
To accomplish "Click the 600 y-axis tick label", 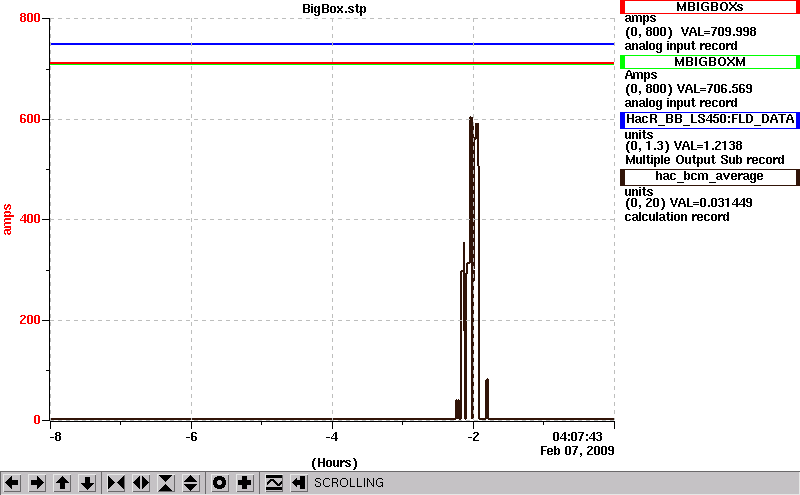I will coord(30,119).
